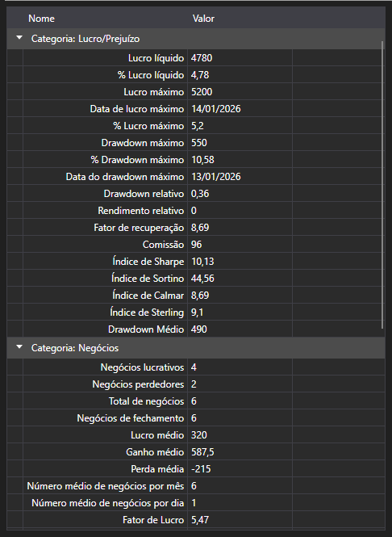Image resolution: width=392 pixels, height=537 pixels.
Task: Select the Índice de Sharpe label
Action: click(148, 262)
